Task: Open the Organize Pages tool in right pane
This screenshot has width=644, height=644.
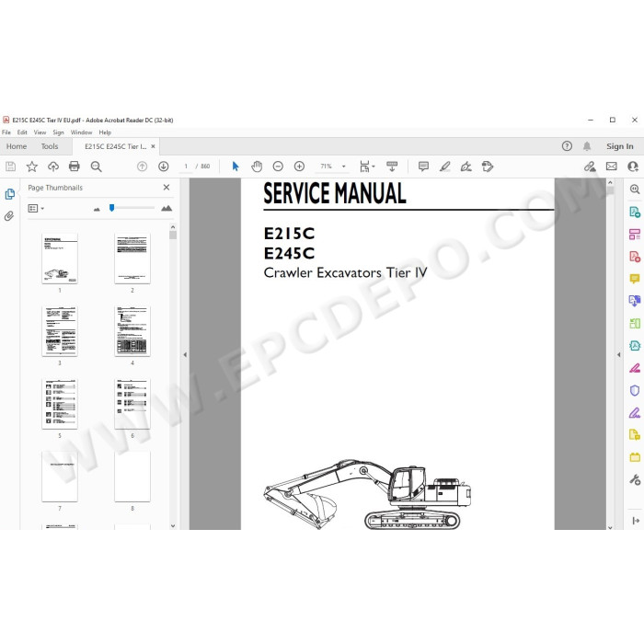Action: coord(635,235)
